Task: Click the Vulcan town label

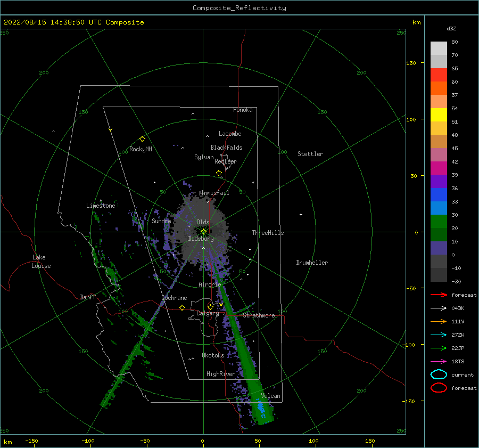Action: click(x=271, y=396)
